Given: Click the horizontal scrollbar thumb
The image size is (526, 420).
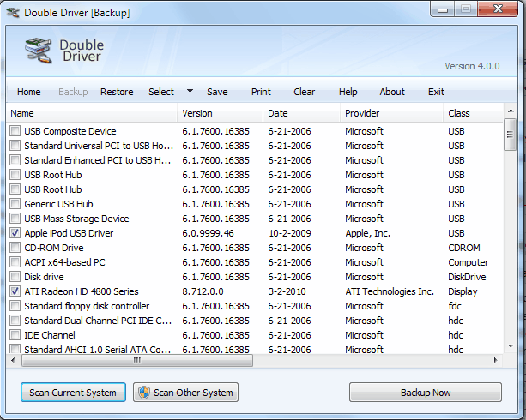Looking at the screenshot, I should 137,361.
